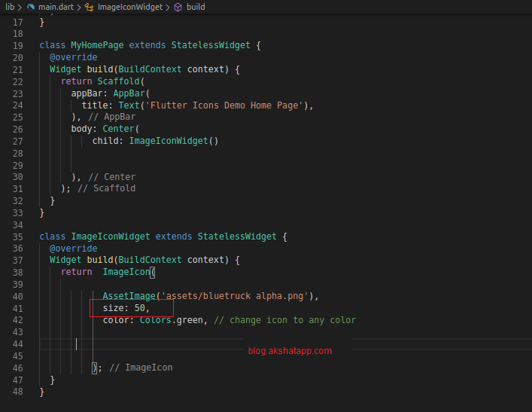Select the build breadcrumb item
The width and height of the screenshot is (532, 412).
(x=196, y=7)
